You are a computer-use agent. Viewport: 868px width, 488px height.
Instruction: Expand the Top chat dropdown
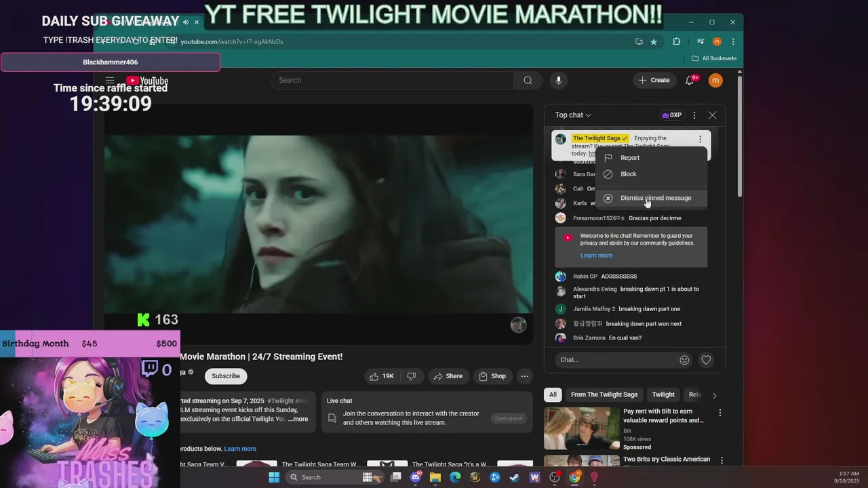click(x=573, y=115)
